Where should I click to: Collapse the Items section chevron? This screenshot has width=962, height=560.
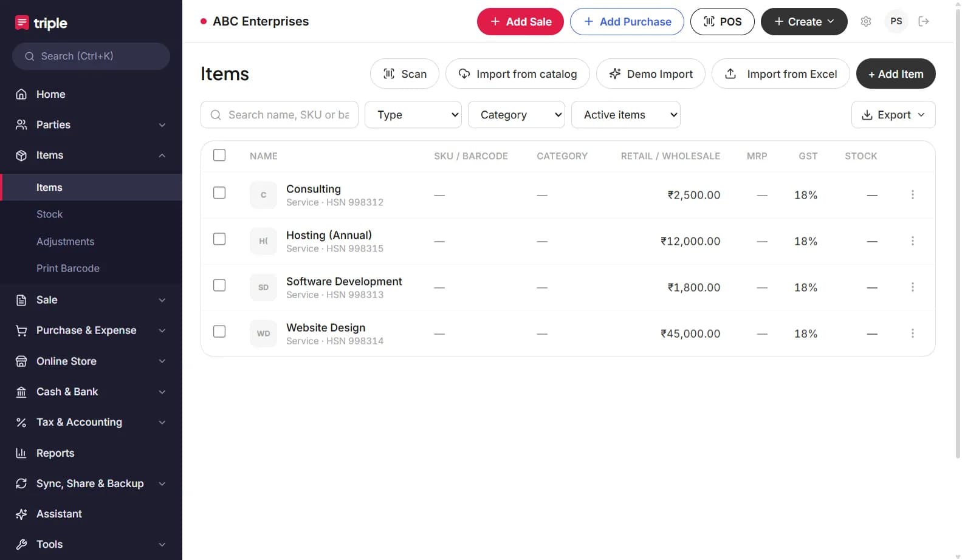pos(162,155)
